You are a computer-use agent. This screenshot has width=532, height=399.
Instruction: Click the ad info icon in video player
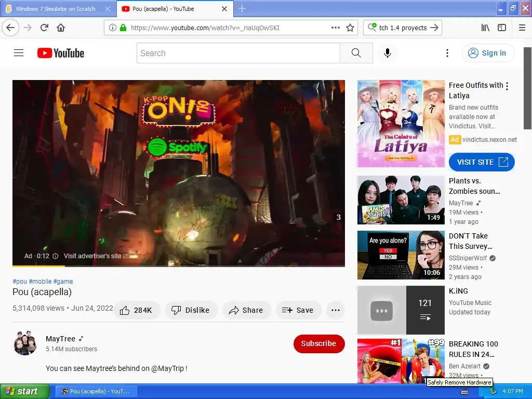(55, 256)
